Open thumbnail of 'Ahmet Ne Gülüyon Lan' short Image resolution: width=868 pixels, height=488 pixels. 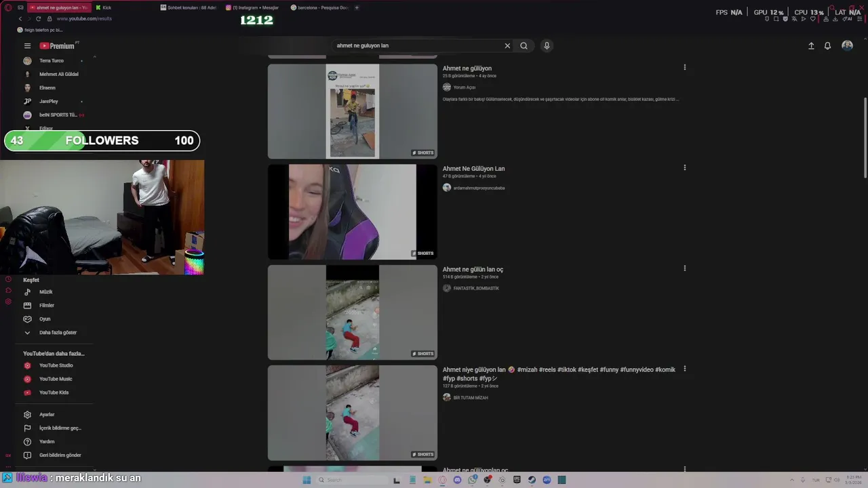(353, 212)
